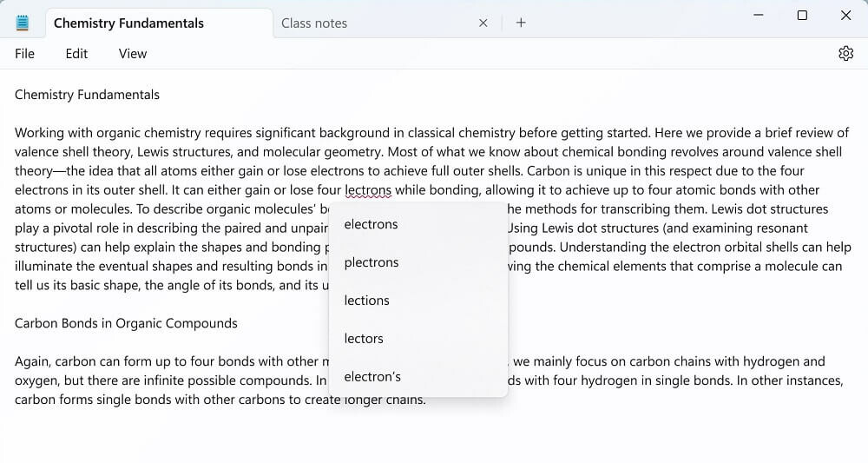Open the View menu
The height and width of the screenshot is (463, 868).
pos(132,54)
